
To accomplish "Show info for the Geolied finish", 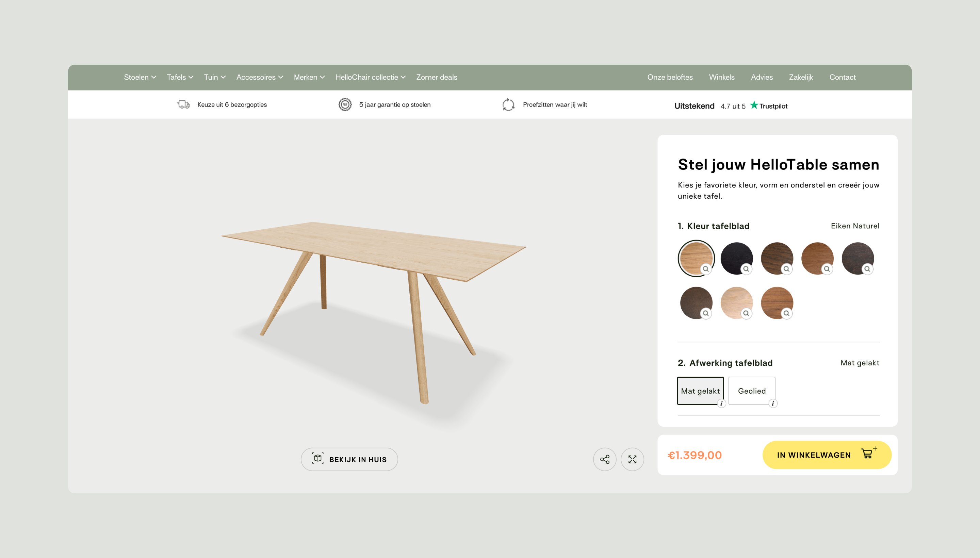I will click(773, 403).
